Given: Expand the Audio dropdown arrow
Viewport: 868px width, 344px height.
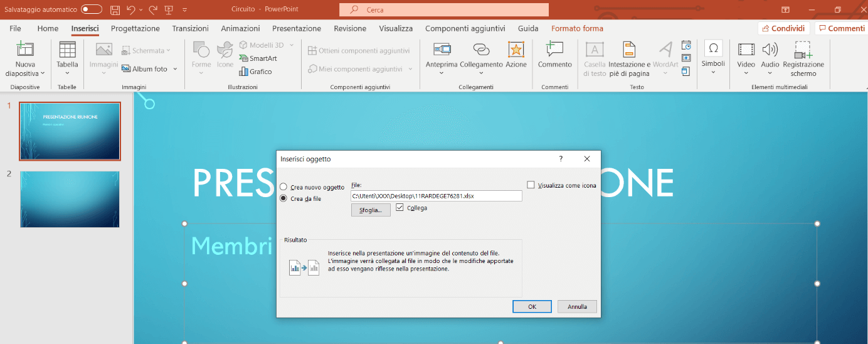Looking at the screenshot, I should click(770, 73).
